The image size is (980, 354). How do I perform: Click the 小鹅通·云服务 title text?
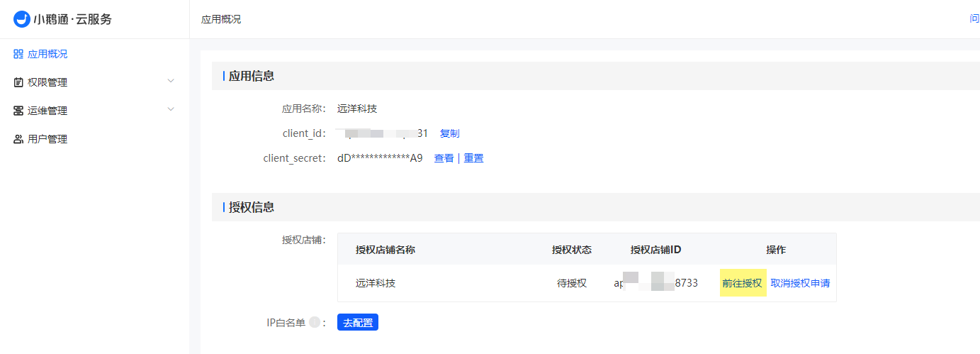[x=73, y=19]
